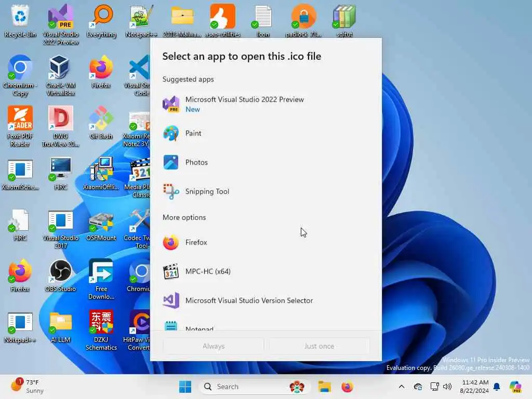Open the 73°F Sunny weather widget

27,387
